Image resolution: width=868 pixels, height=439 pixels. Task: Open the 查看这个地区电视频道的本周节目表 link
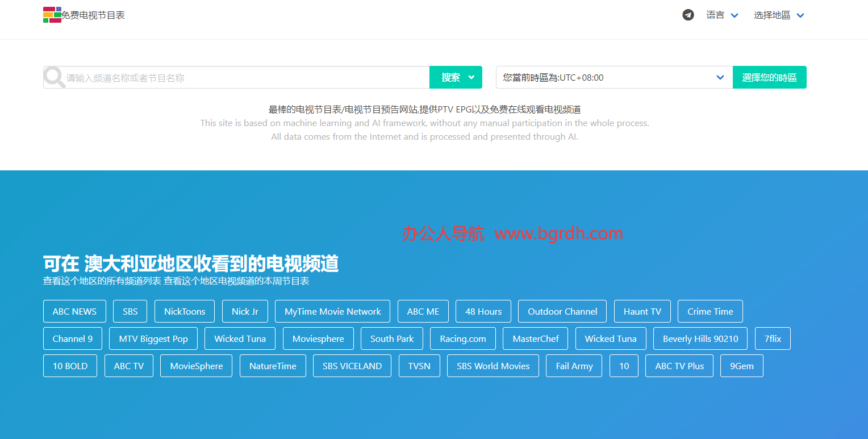click(x=236, y=281)
